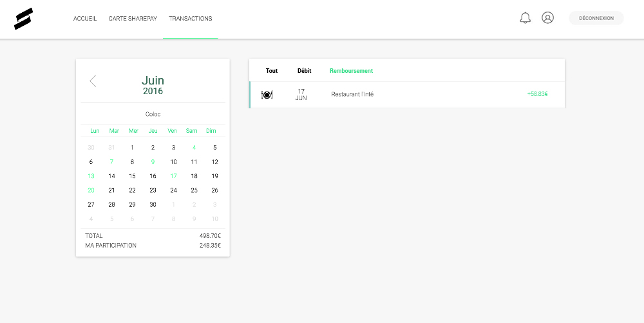Image resolution: width=644 pixels, height=323 pixels.
Task: Select green day 7 in calendar
Action: pyautogui.click(x=111, y=162)
